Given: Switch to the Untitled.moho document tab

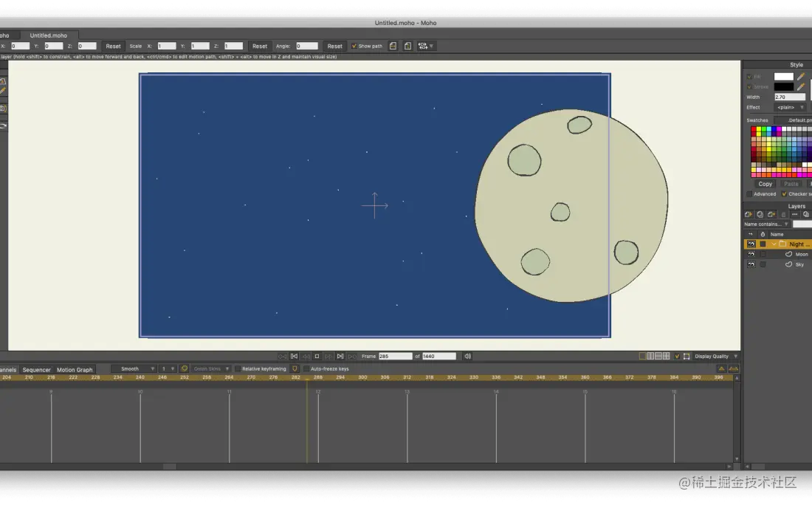Looking at the screenshot, I should coord(48,35).
